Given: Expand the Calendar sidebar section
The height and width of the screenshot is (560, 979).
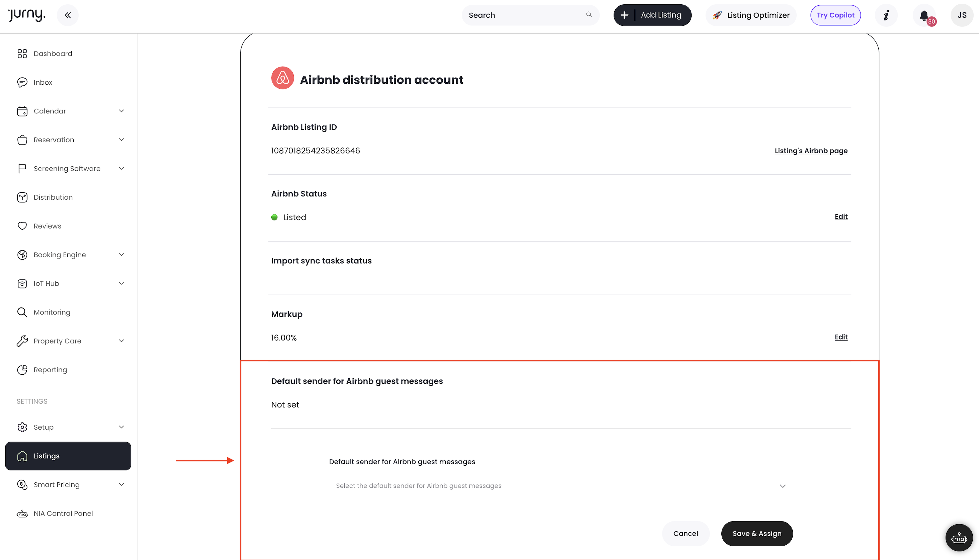Looking at the screenshot, I should (121, 111).
